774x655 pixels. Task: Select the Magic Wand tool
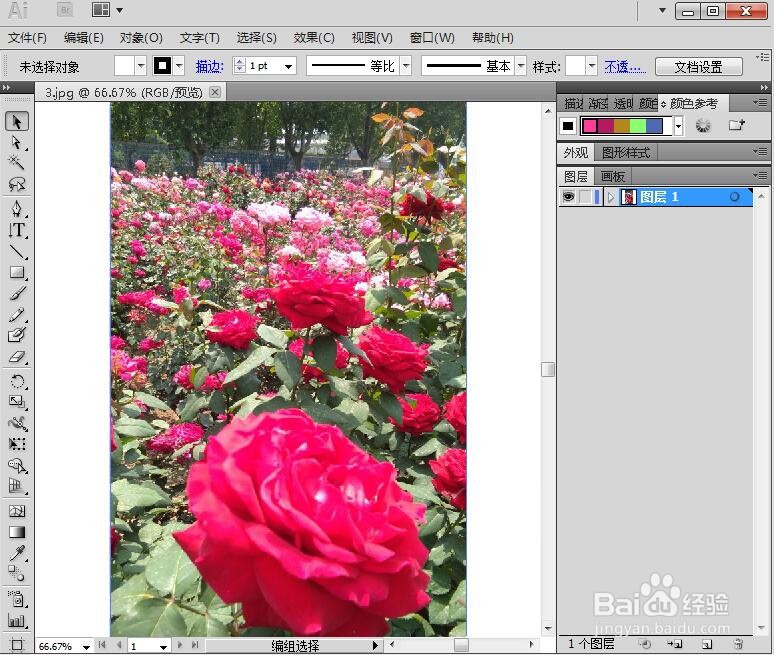17,162
